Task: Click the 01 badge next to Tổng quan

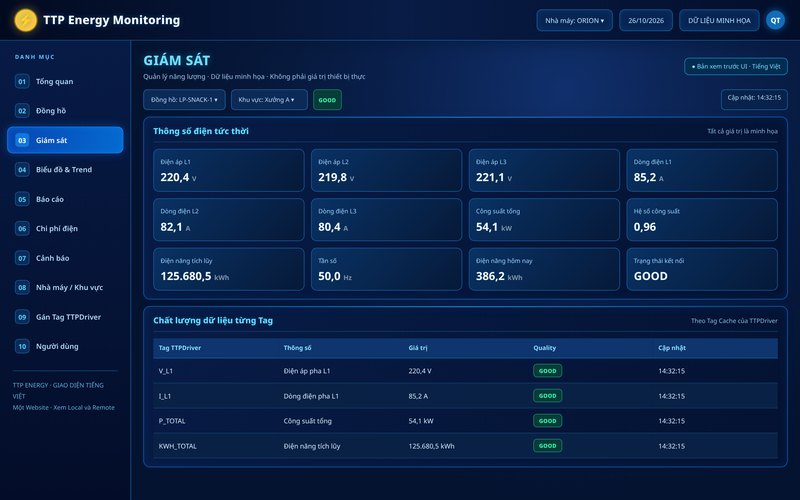Action: pos(22,82)
